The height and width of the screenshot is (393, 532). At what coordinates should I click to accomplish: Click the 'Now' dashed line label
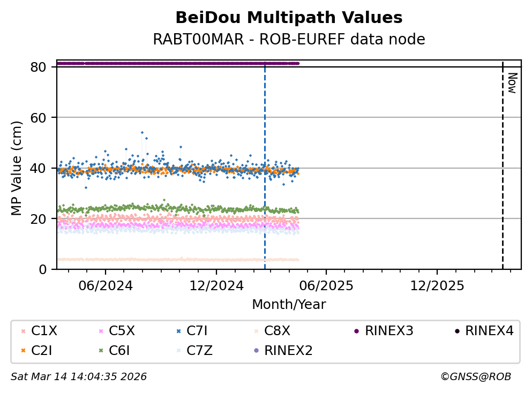tap(512, 83)
